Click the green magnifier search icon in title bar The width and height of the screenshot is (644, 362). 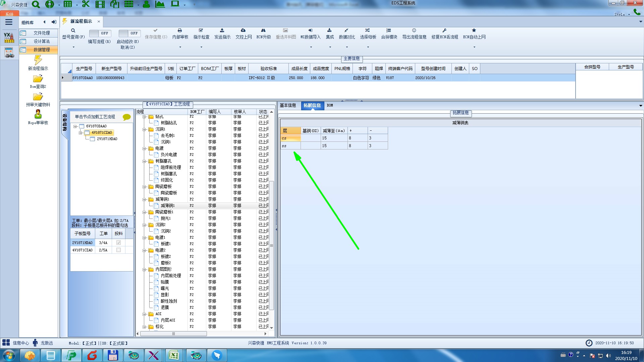point(36,4)
